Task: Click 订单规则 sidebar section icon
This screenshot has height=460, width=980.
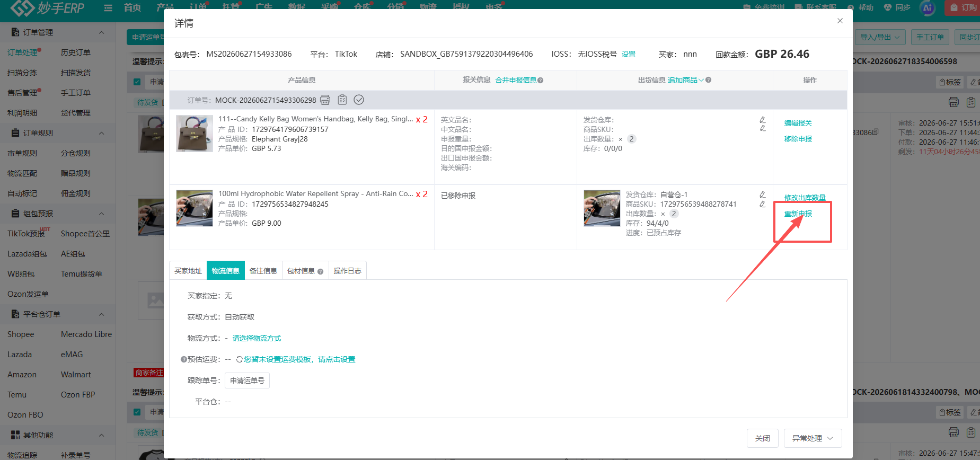Action: pos(15,133)
